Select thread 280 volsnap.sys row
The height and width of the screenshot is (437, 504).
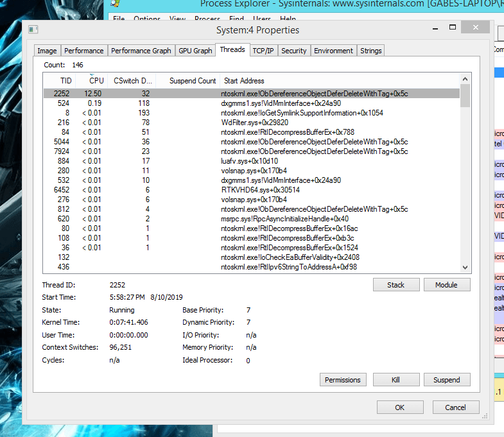[x=251, y=171]
